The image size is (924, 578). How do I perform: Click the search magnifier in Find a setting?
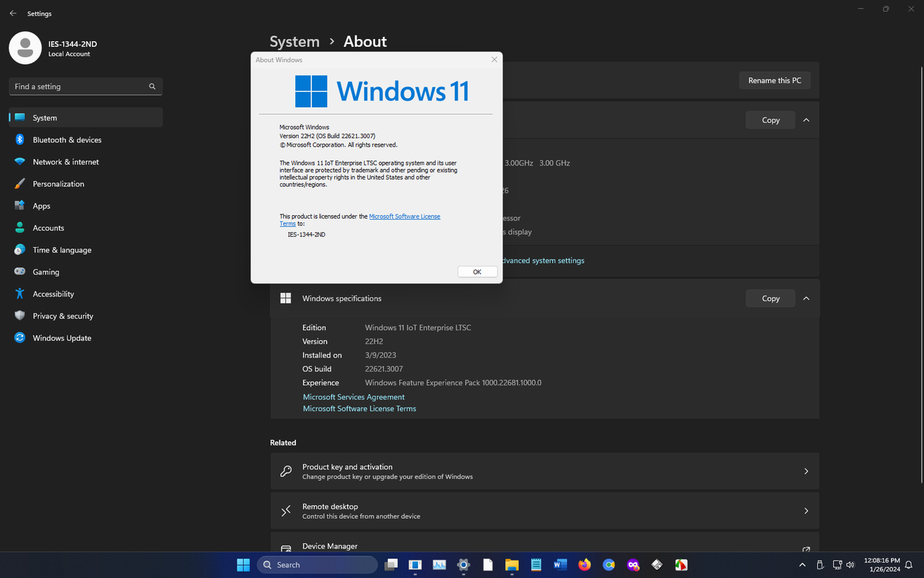pyautogui.click(x=152, y=87)
